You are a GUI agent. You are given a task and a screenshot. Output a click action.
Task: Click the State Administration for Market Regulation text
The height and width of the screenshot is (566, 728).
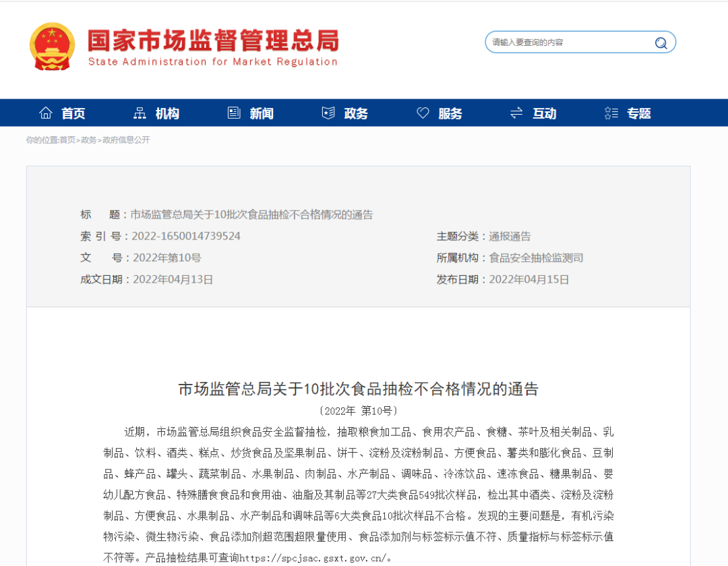coord(213,62)
